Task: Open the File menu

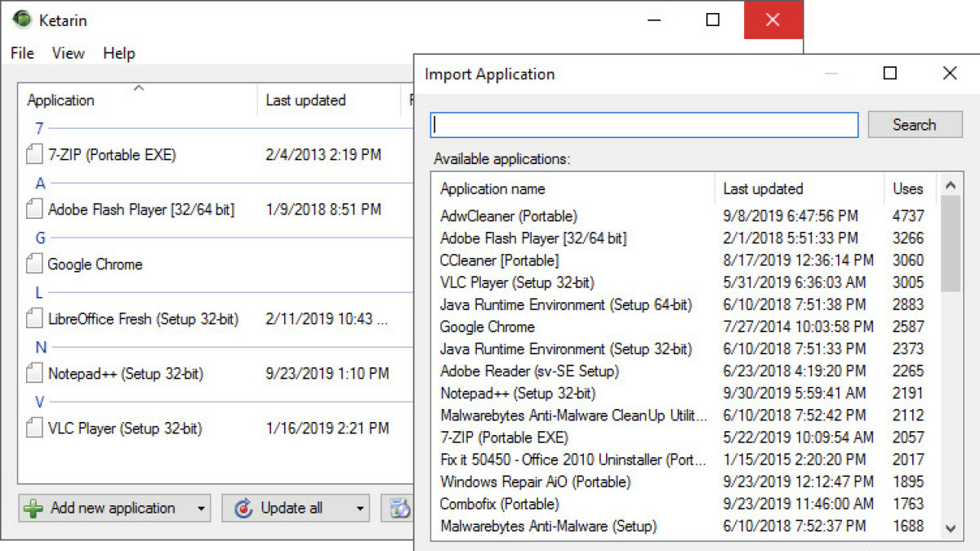Action: [22, 53]
